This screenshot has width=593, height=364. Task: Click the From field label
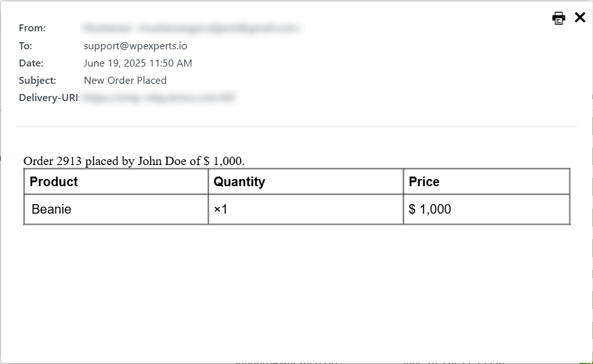tap(33, 28)
